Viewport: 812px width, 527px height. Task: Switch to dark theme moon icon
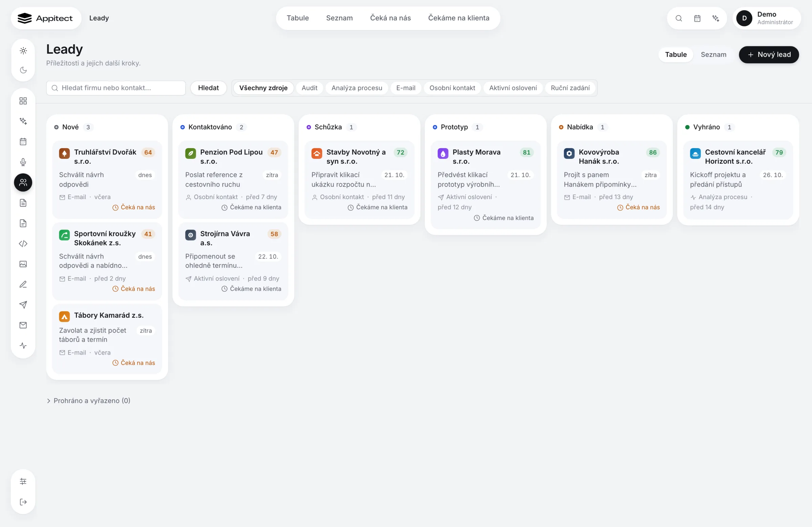tap(23, 70)
